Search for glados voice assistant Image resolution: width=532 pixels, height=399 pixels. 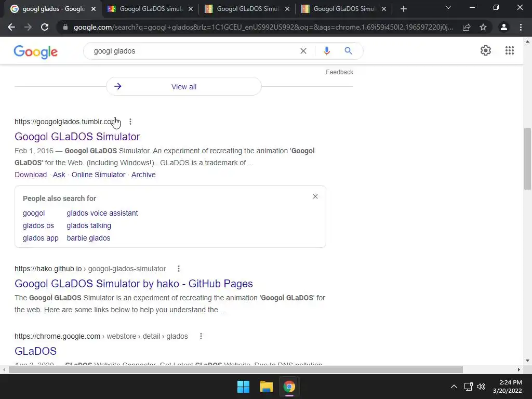(x=102, y=213)
